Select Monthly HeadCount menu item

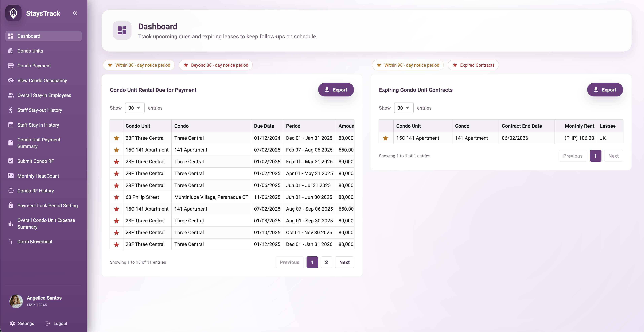tap(44, 176)
